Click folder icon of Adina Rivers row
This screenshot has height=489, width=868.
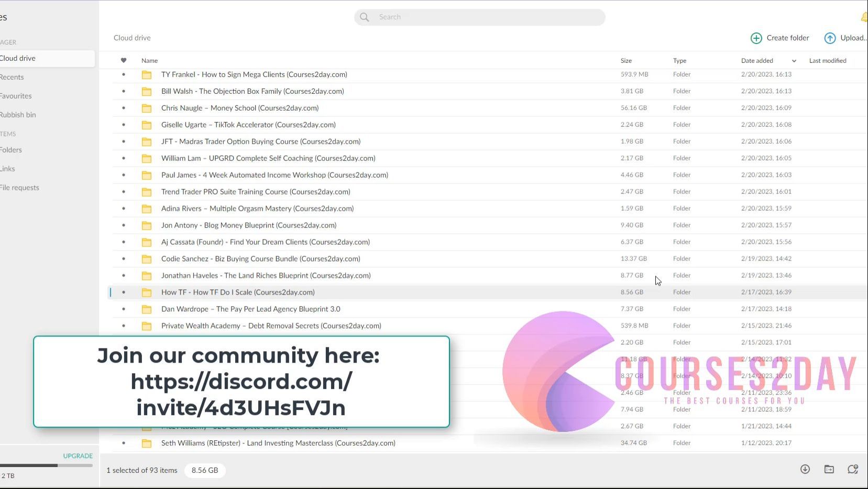(147, 209)
